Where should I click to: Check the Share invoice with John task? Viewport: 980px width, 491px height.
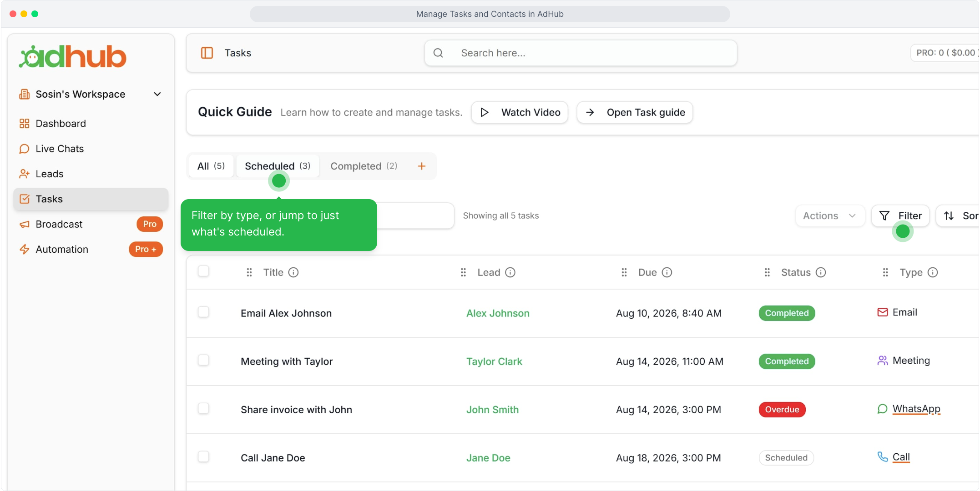203,409
